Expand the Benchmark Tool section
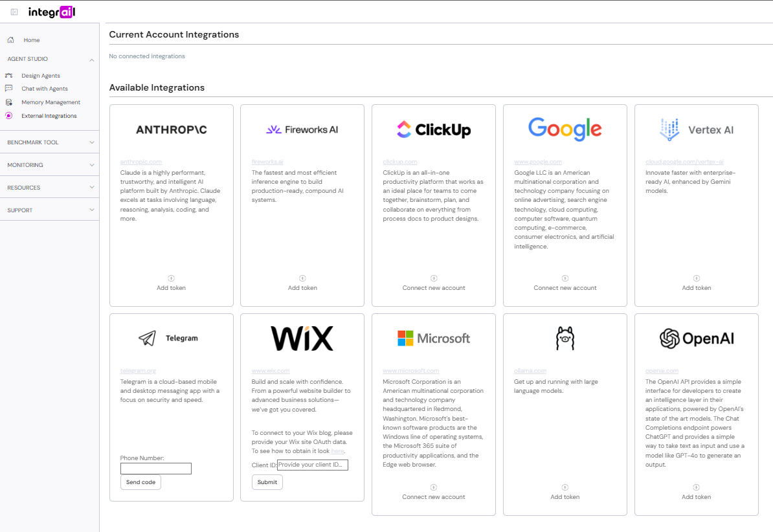Image resolution: width=773 pixels, height=532 pixels. click(92, 142)
